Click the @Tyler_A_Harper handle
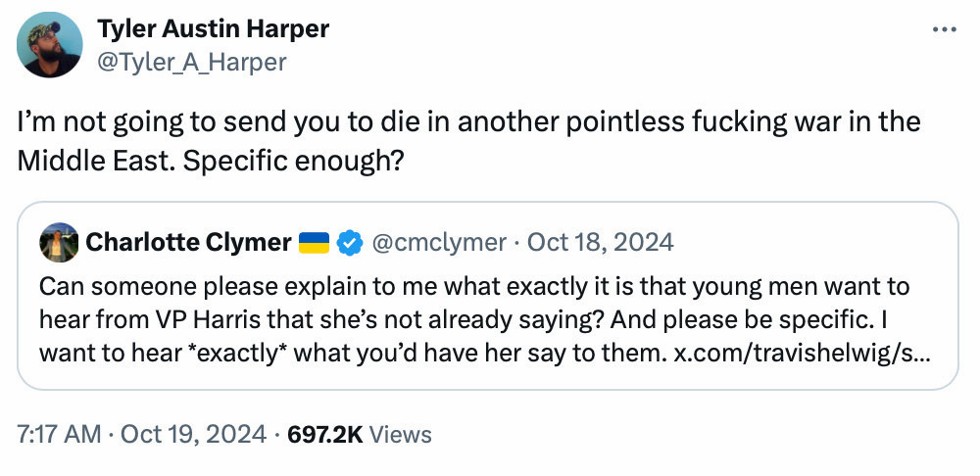Image resolution: width=980 pixels, height=476 pixels. pos(191,62)
